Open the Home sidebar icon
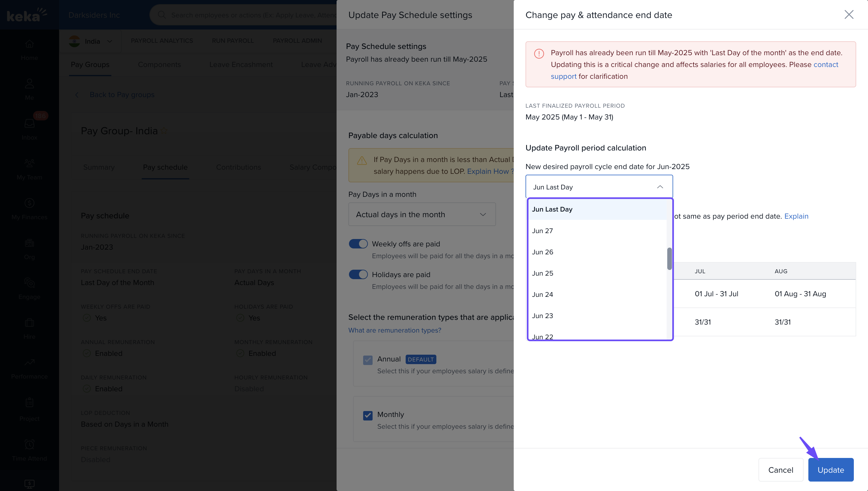The width and height of the screenshot is (868, 491). (29, 44)
